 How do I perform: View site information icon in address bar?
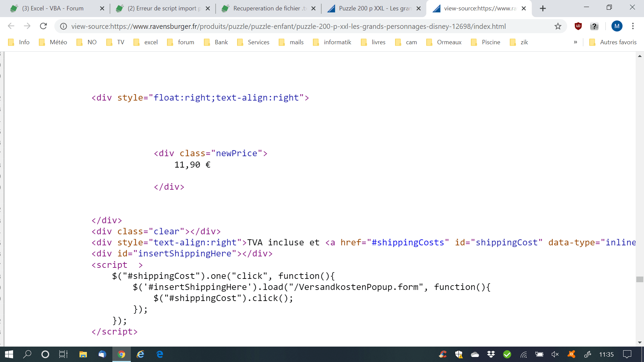coord(63,26)
